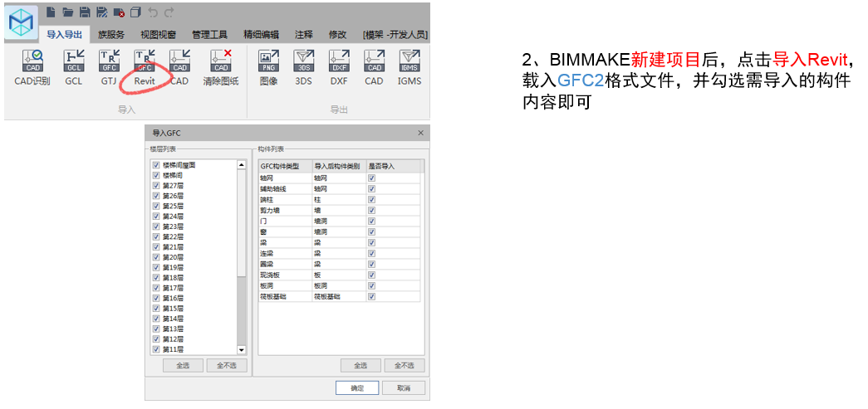Toggle the 第20层 floor checkbox

(156, 257)
